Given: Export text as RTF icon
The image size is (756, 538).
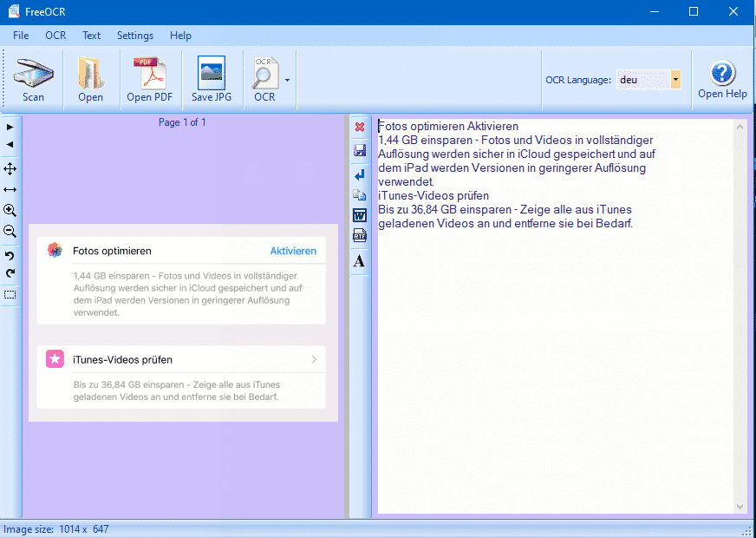Looking at the screenshot, I should (360, 237).
